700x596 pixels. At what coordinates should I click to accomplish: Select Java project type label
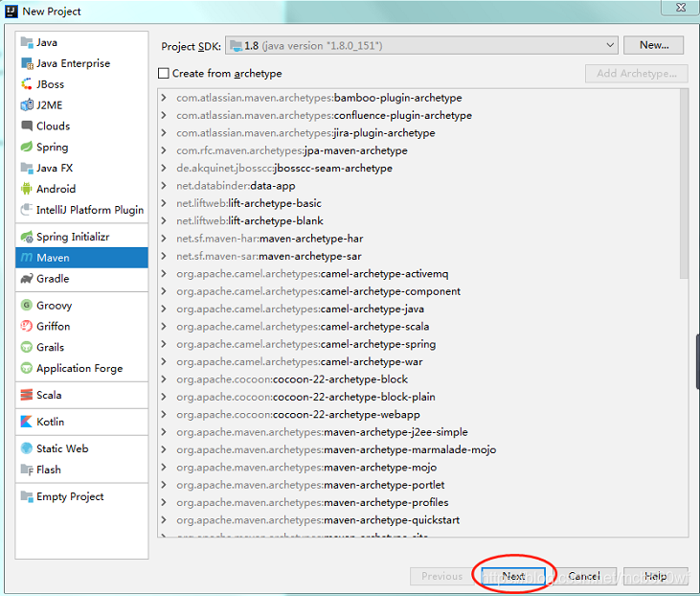(47, 42)
